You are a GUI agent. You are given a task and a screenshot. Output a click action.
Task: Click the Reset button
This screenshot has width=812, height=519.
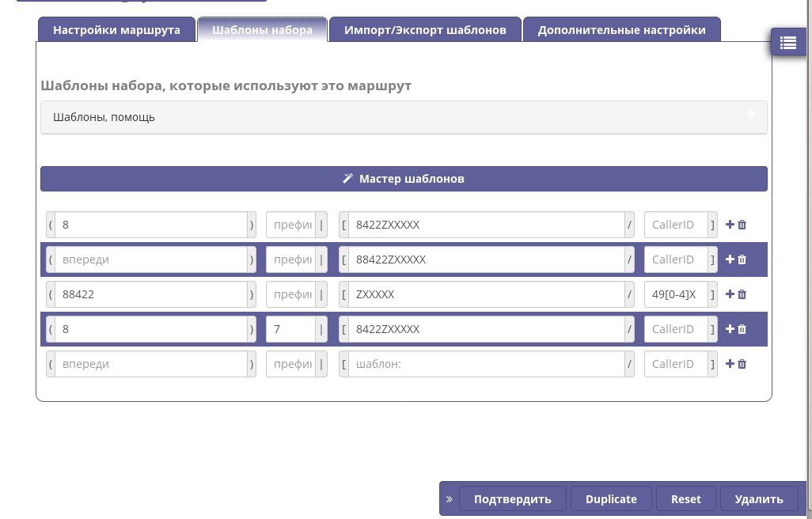click(x=686, y=499)
